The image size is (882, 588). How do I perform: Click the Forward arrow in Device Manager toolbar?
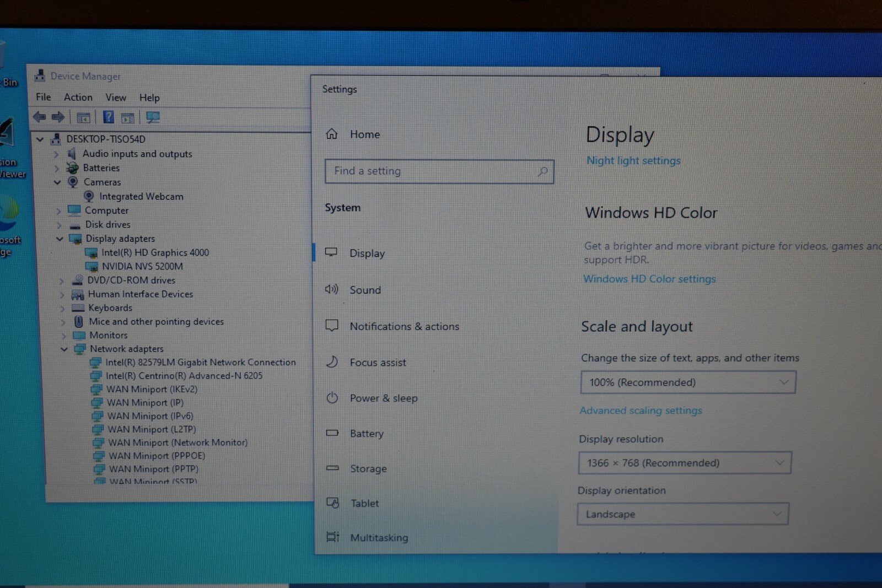58,117
